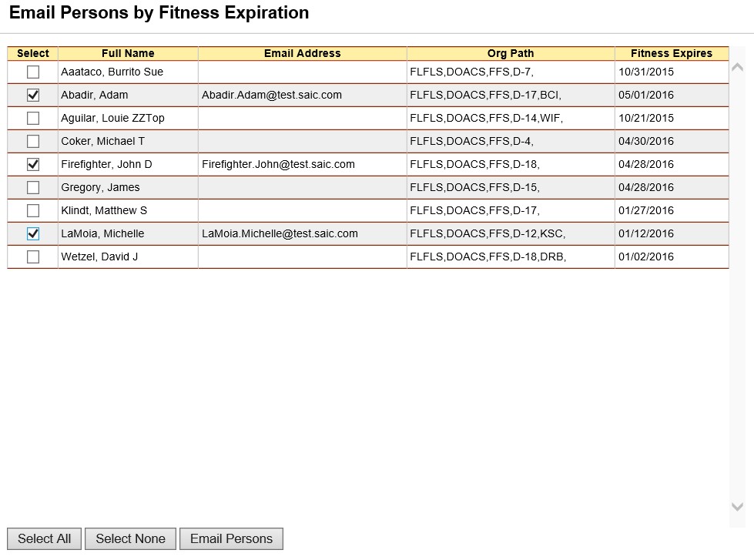Click the Select All button
754x560 pixels.
44,539
